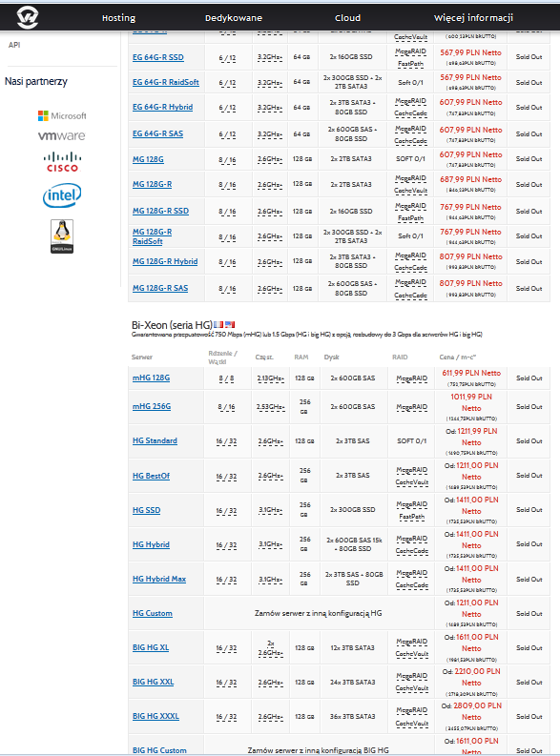
Task: Click the site logo in header
Action: tap(27, 17)
